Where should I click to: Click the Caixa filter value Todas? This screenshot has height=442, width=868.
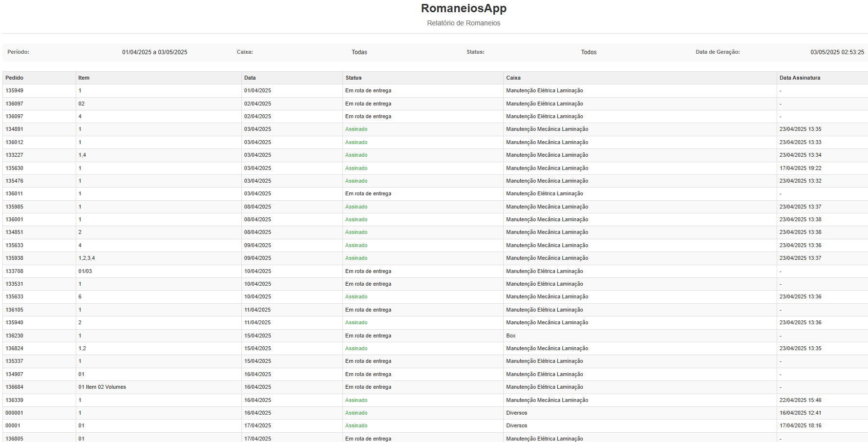tap(359, 52)
